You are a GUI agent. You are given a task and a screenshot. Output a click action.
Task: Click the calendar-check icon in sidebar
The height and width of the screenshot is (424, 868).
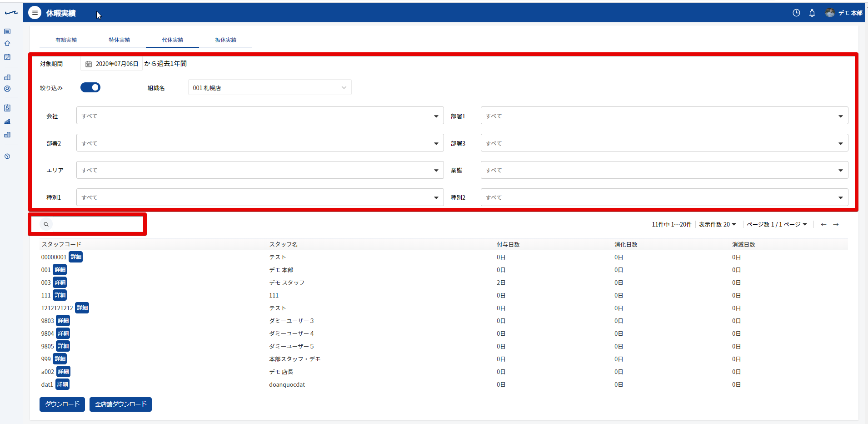[7, 57]
